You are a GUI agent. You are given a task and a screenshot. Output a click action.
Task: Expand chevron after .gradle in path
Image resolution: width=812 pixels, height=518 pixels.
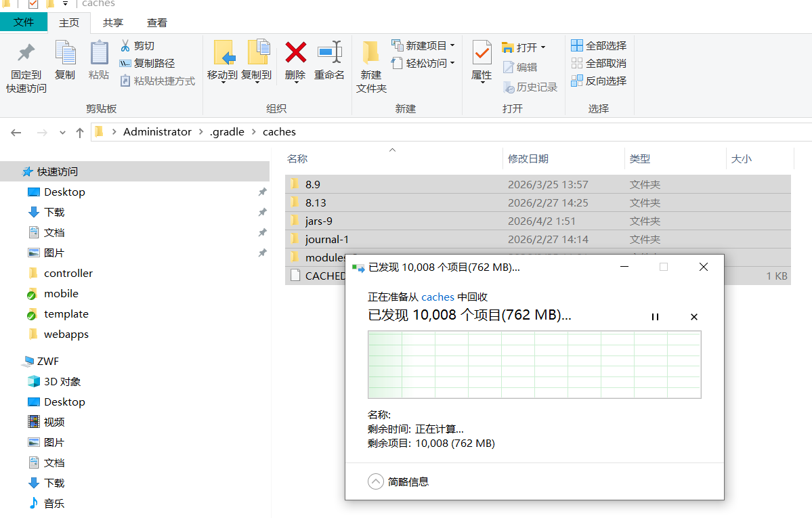click(x=254, y=131)
